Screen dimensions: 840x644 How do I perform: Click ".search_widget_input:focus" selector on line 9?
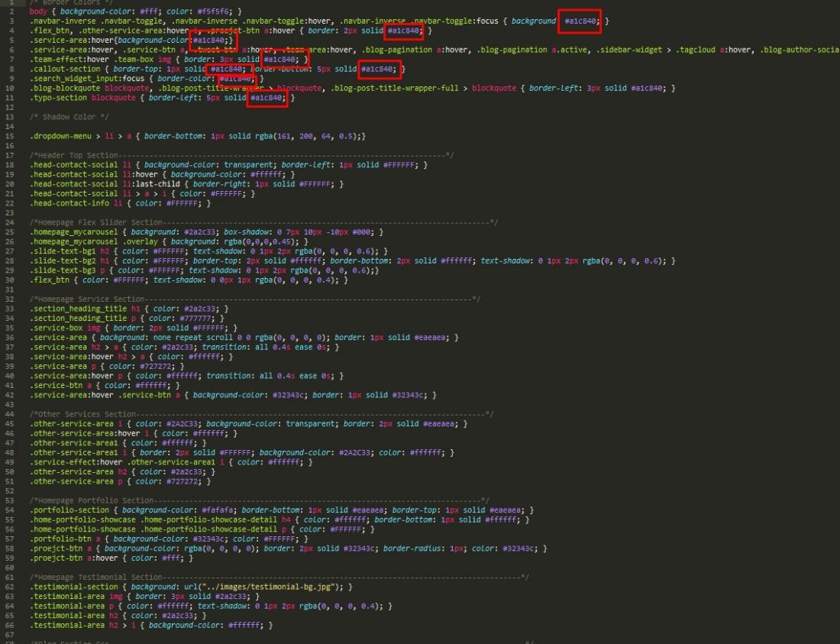point(87,79)
